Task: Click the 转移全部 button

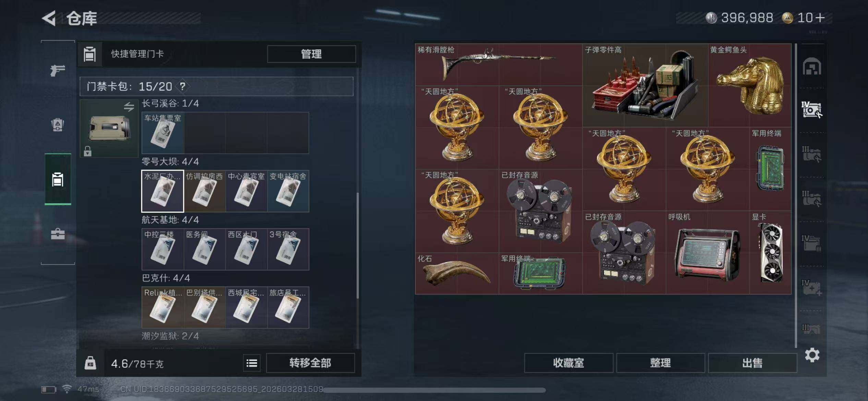Action: point(310,363)
